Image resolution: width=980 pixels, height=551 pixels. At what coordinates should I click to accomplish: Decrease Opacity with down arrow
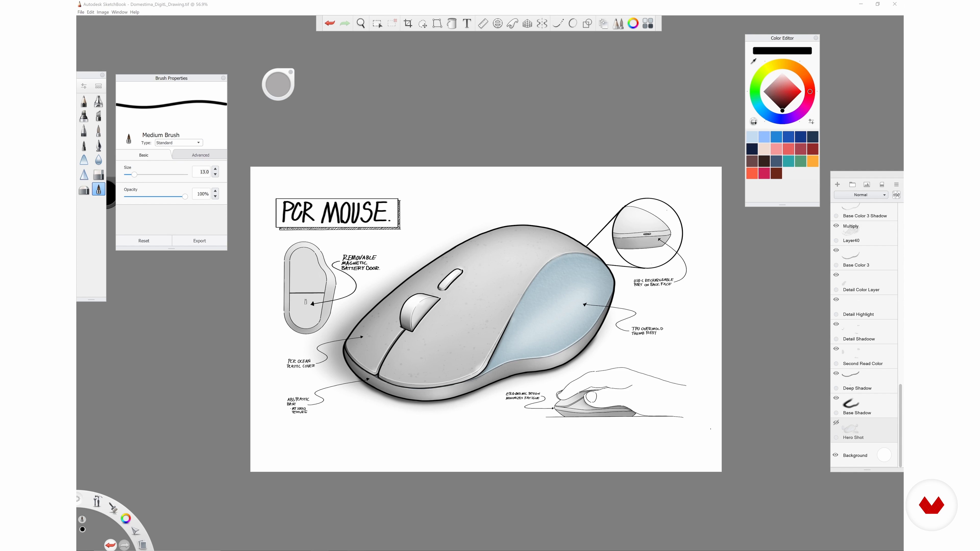click(215, 197)
